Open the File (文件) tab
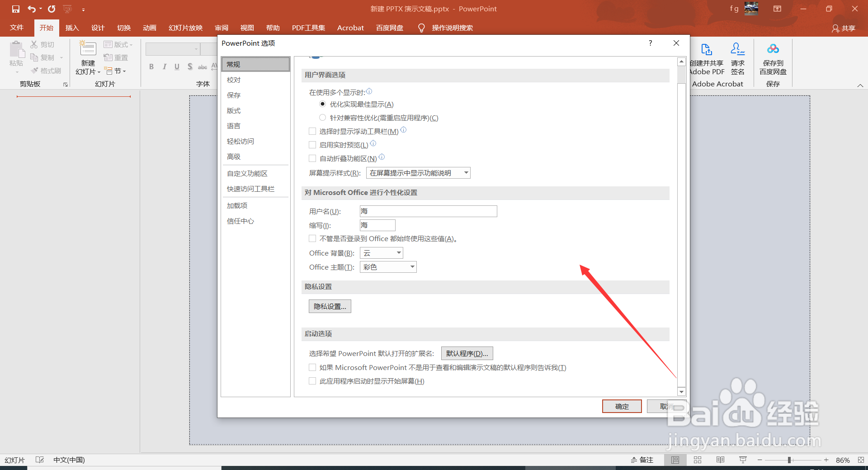The width and height of the screenshot is (868, 470). [x=17, y=28]
